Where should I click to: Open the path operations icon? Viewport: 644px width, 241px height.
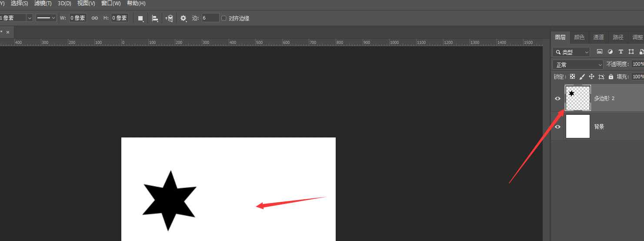coord(140,18)
